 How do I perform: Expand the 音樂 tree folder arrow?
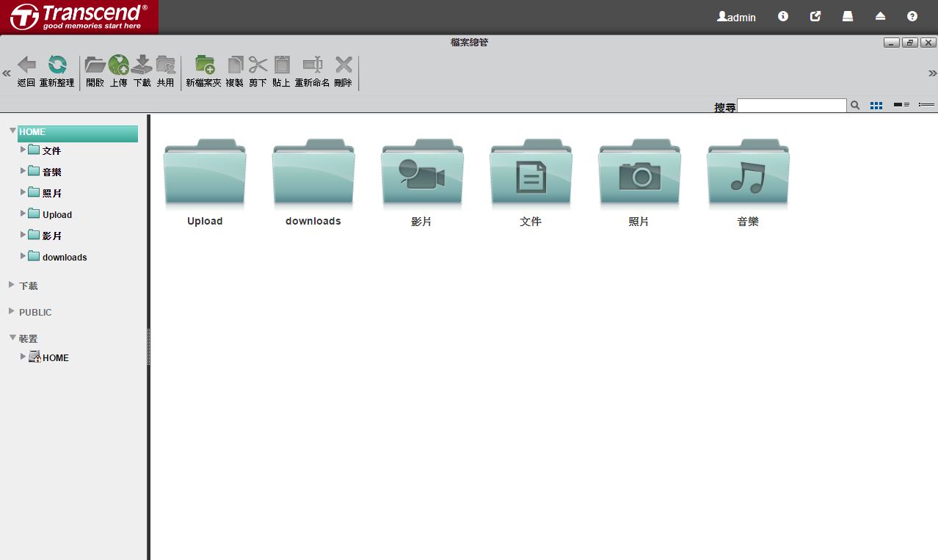[23, 171]
